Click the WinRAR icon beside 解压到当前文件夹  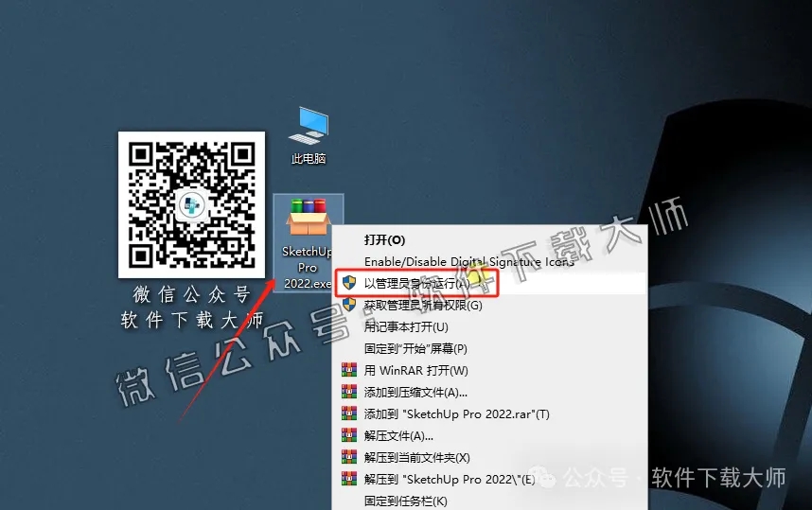[349, 457]
